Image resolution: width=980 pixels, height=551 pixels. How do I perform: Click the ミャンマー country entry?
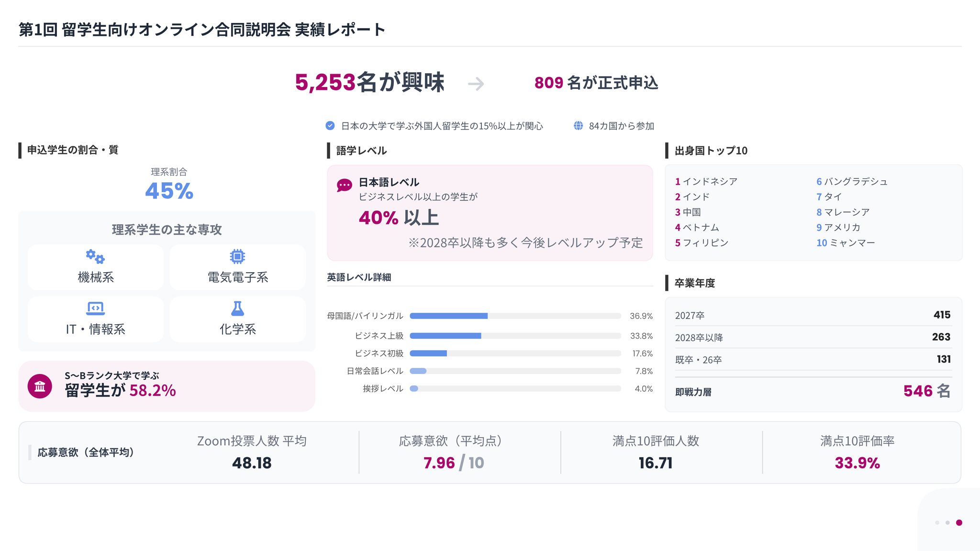pyautogui.click(x=851, y=243)
